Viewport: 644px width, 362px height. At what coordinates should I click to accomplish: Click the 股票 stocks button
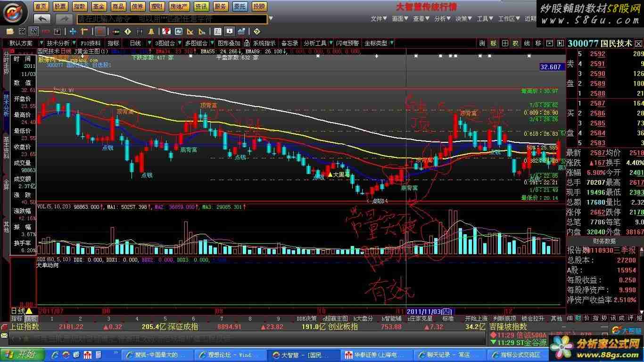[x=60, y=7]
